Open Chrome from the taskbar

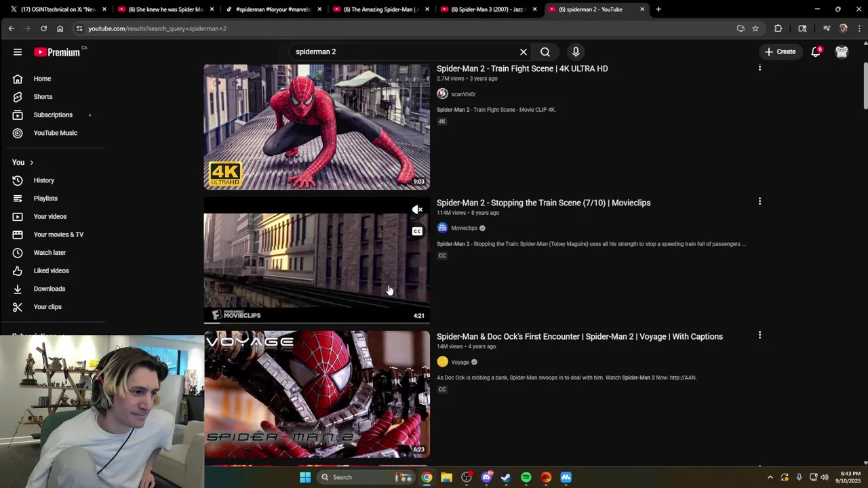click(x=427, y=477)
